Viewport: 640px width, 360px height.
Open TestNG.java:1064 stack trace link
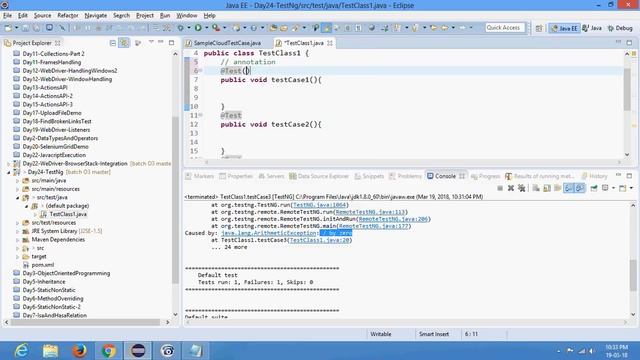(x=320, y=205)
